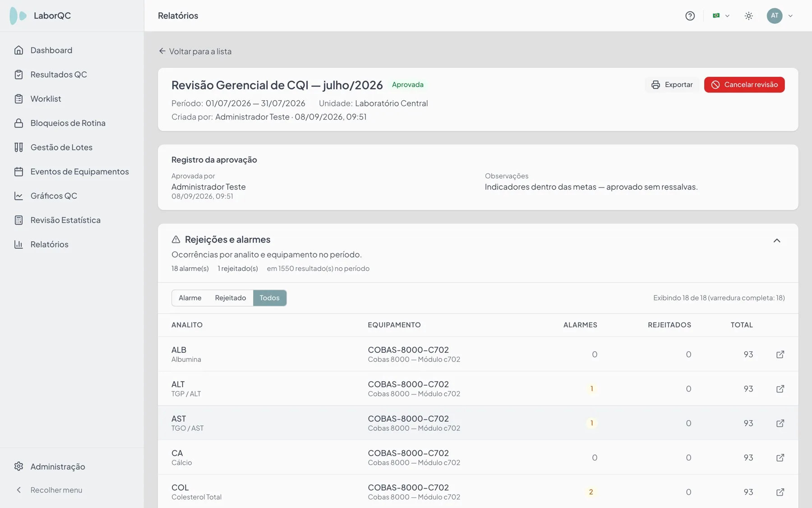The width and height of the screenshot is (812, 508).
Task: Click the Administração gear icon
Action: pyautogui.click(x=18, y=466)
